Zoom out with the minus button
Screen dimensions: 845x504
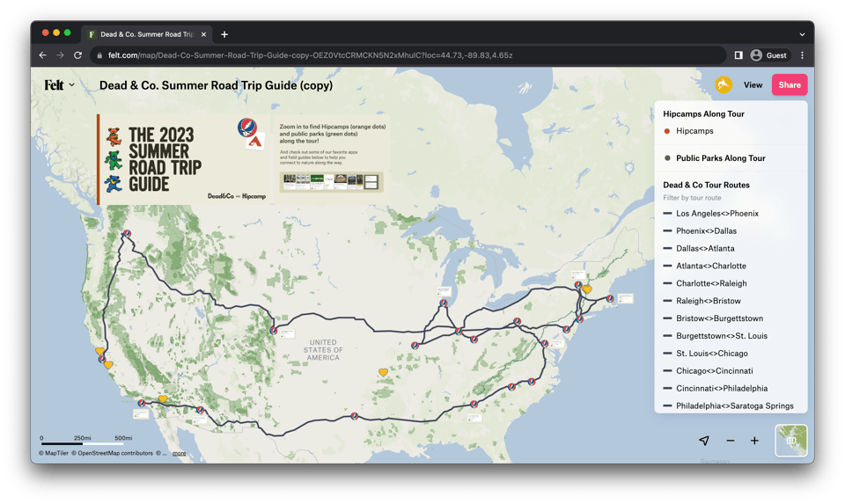(x=730, y=441)
